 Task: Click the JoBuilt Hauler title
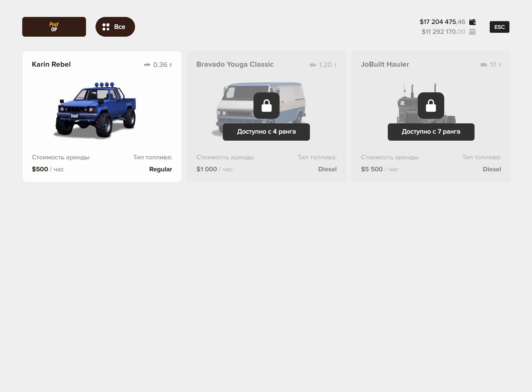click(385, 65)
